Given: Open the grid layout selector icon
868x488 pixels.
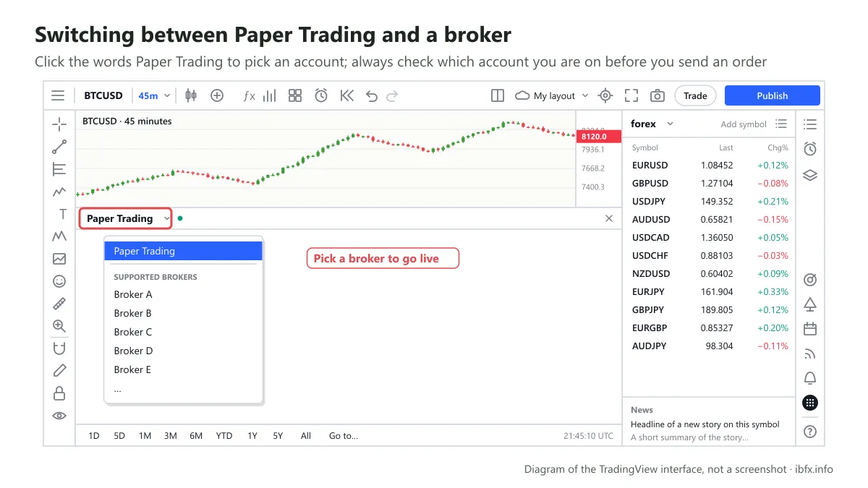Looking at the screenshot, I should coord(295,95).
